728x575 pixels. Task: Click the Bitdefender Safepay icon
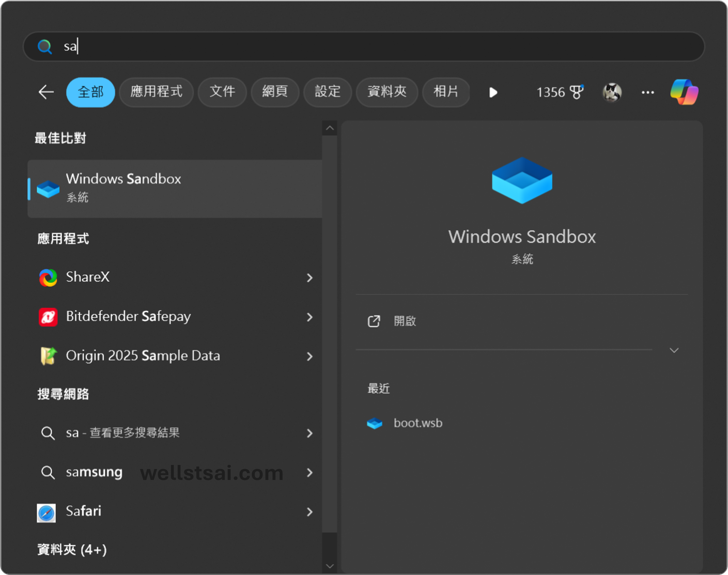(x=48, y=317)
